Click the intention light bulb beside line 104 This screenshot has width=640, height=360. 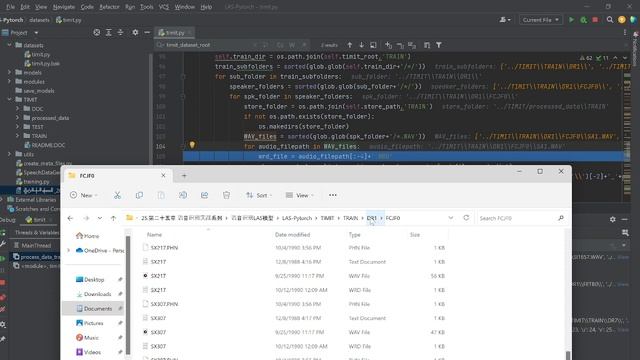coord(192,144)
